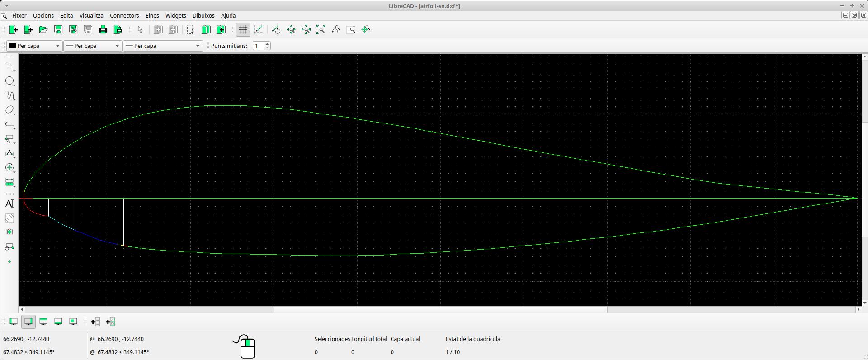Screen dimensions: 868x360
Task: Open the Connectors menu
Action: coord(124,15)
